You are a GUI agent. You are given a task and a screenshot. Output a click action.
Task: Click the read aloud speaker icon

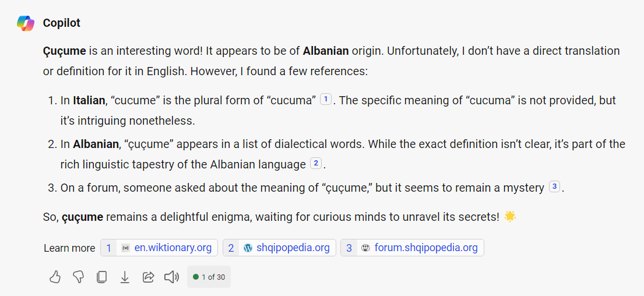click(171, 277)
